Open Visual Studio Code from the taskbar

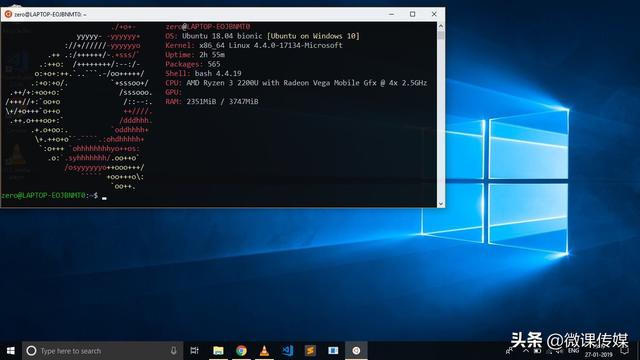pyautogui.click(x=287, y=351)
